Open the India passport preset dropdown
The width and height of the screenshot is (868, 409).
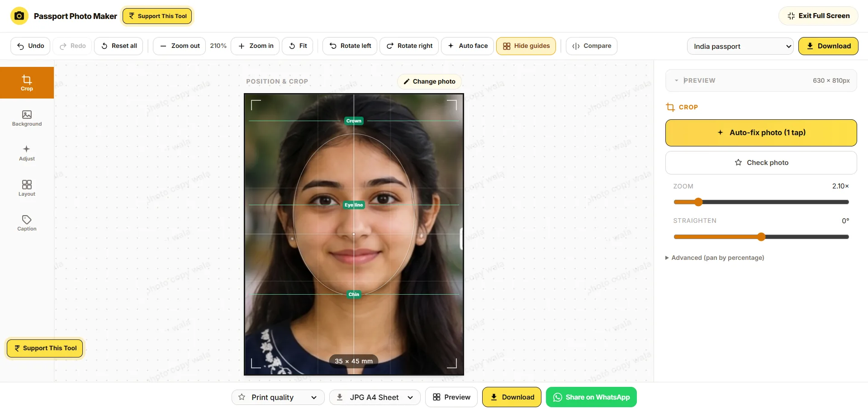pos(740,46)
